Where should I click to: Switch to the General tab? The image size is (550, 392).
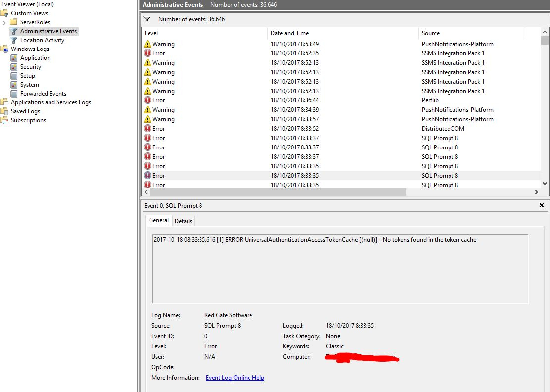pyautogui.click(x=158, y=220)
